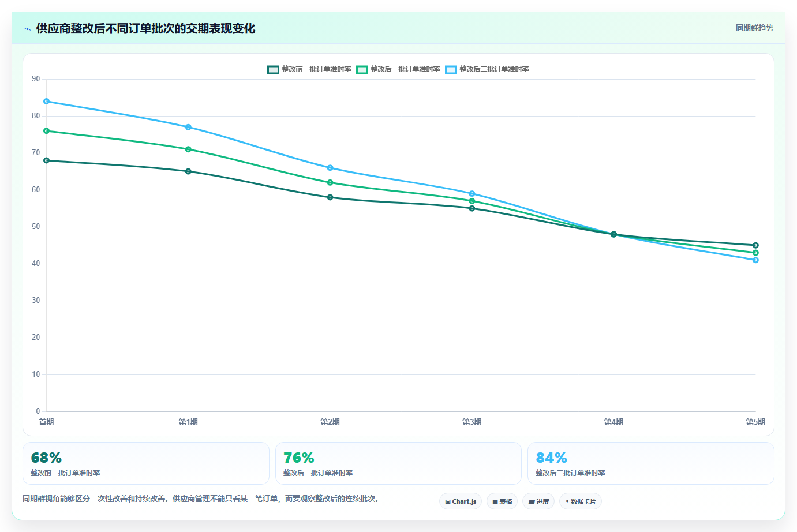The width and height of the screenshot is (797, 532).
Task: Click the 进度 tag button
Action: [x=538, y=501]
